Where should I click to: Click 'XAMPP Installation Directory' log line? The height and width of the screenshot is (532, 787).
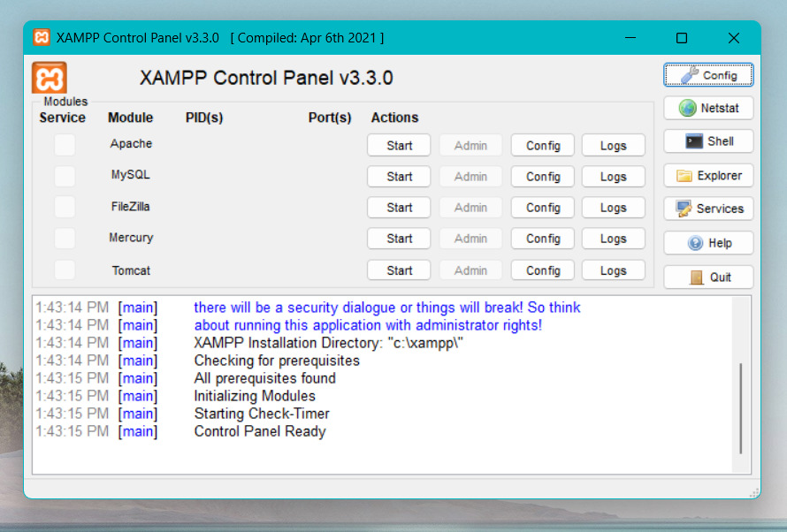click(328, 343)
